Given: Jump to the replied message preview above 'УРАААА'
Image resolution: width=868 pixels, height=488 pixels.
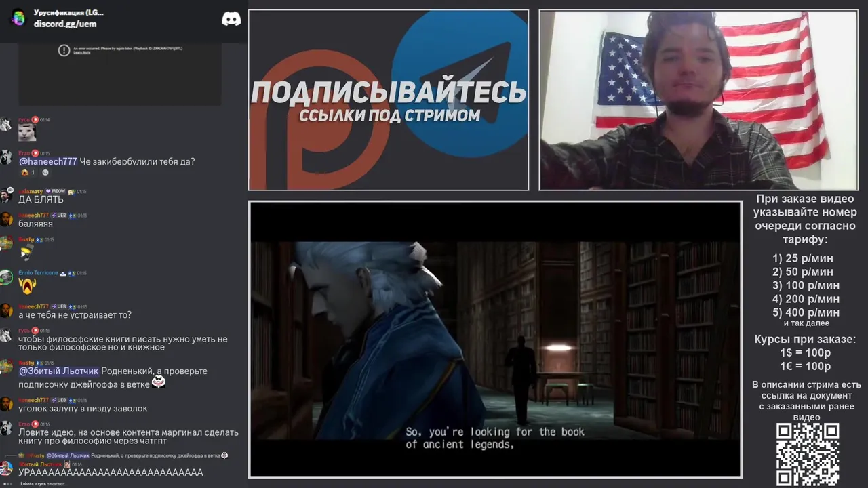Looking at the screenshot, I should tap(122, 455).
